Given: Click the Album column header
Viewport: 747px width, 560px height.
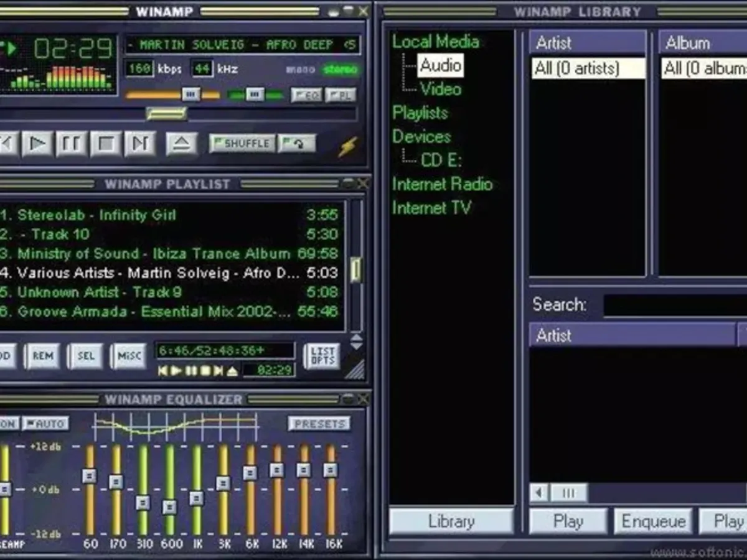Looking at the screenshot, I should click(703, 43).
